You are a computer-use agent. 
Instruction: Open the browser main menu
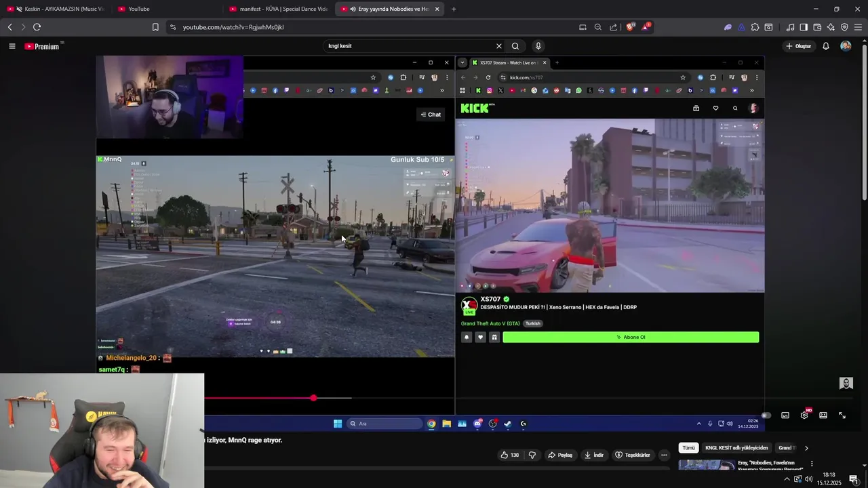(858, 27)
